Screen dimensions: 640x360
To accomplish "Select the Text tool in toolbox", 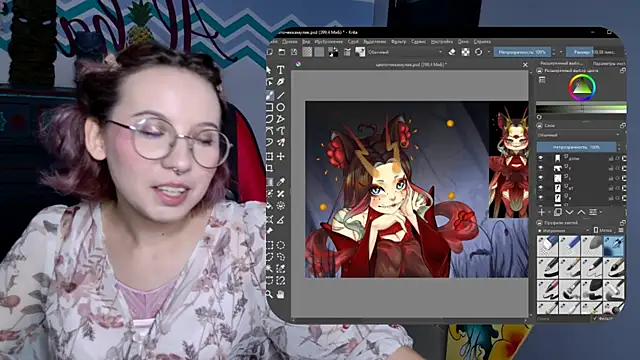I will pyautogui.click(x=280, y=70).
